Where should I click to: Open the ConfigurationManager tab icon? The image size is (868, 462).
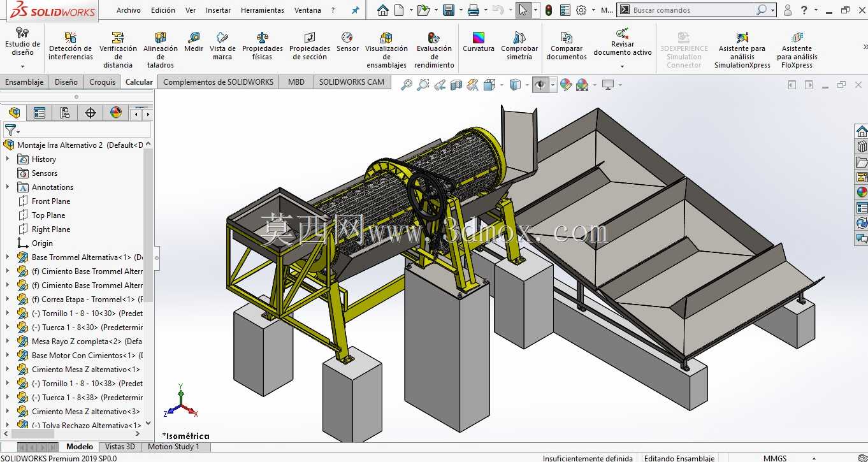(65, 113)
